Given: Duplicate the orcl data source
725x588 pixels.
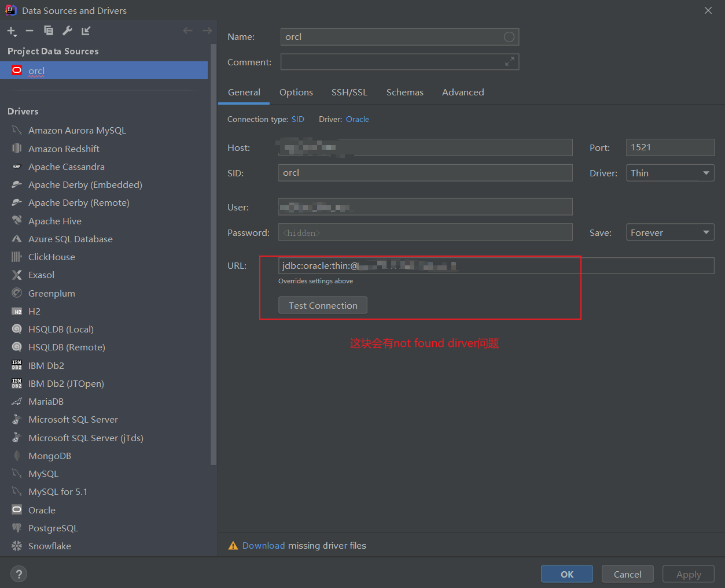Looking at the screenshot, I should pyautogui.click(x=49, y=31).
